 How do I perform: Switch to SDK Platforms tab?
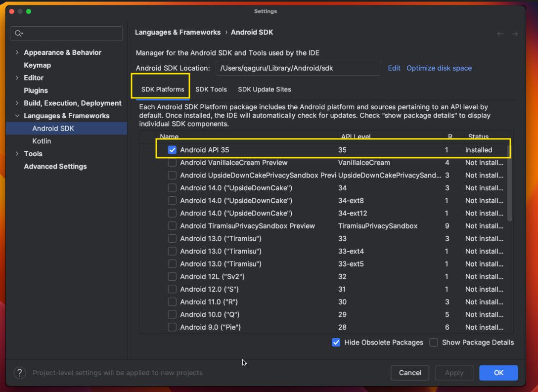tap(163, 89)
